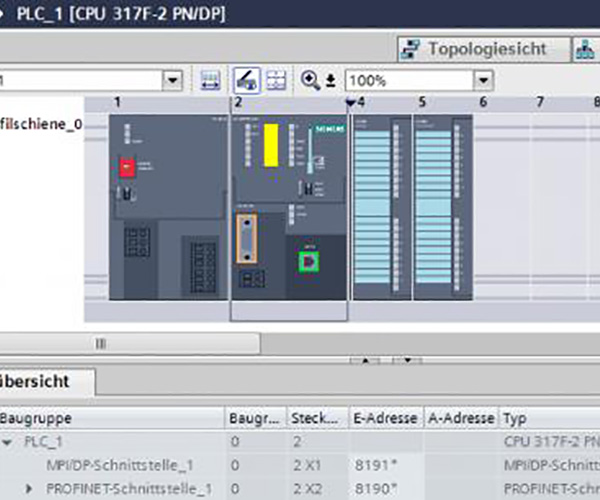
Task: Select the I/O module in slot 4
Action: point(382,207)
